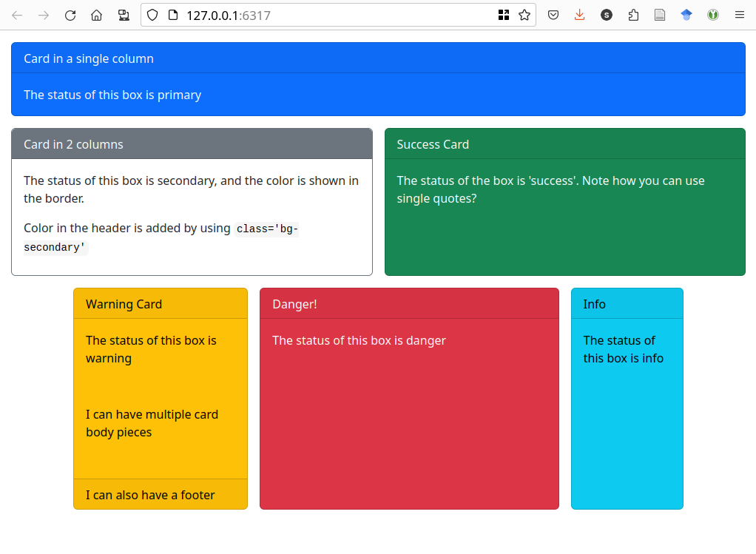Save page to Pocket icon
The image size is (756, 554).
click(x=553, y=16)
